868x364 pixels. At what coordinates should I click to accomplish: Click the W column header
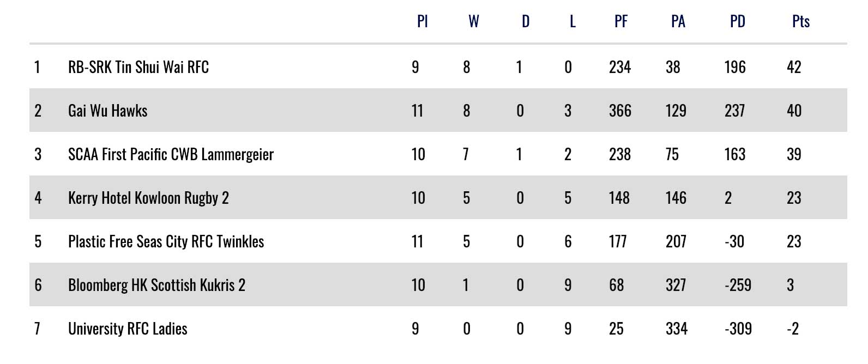(473, 21)
